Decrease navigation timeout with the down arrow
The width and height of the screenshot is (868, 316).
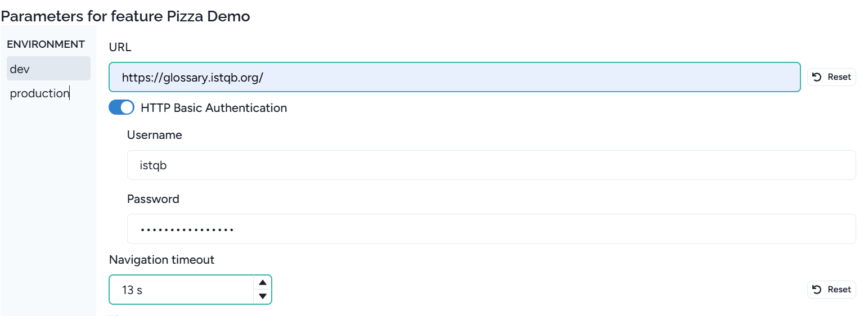point(262,296)
